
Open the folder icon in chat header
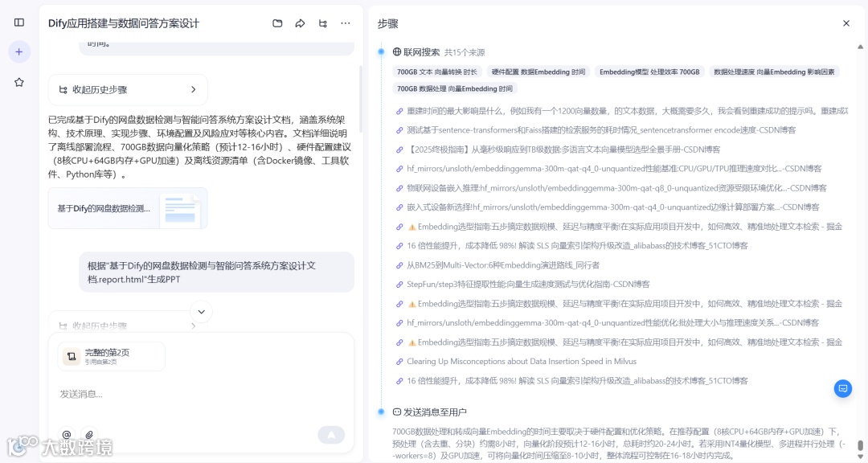(277, 23)
